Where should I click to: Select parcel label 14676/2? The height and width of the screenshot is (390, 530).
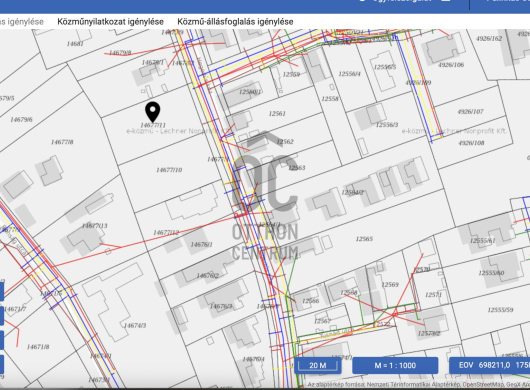208,276
